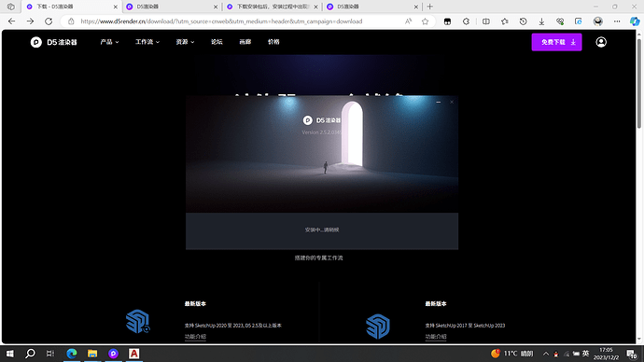Click the split screen icon in toolbar
This screenshot has width=644, height=362.
pyautogui.click(x=486, y=21)
